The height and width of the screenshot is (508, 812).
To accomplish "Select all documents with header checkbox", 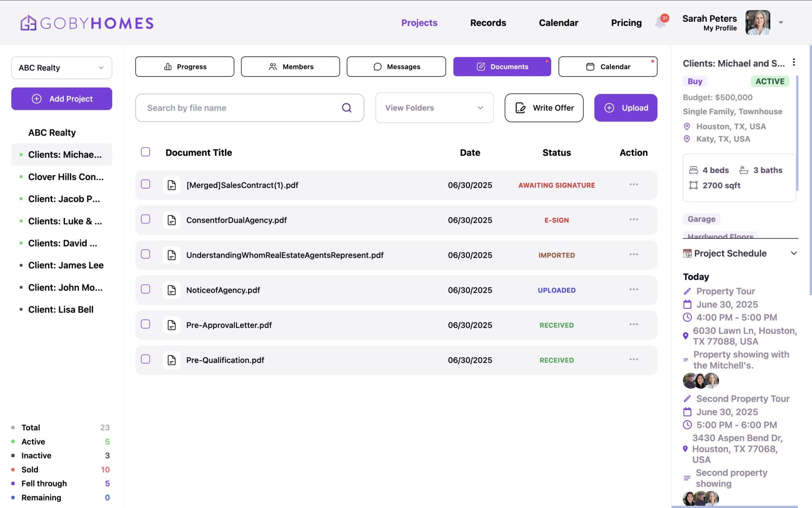I will click(x=145, y=152).
